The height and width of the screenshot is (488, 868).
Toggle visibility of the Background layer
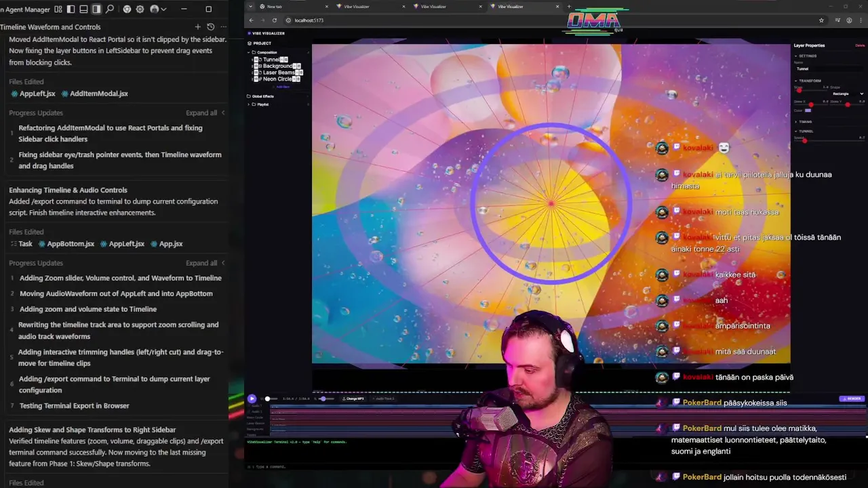coord(256,66)
